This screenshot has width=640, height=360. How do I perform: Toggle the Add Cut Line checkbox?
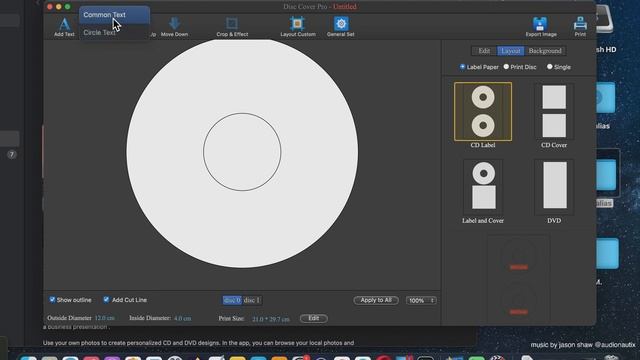click(x=106, y=300)
